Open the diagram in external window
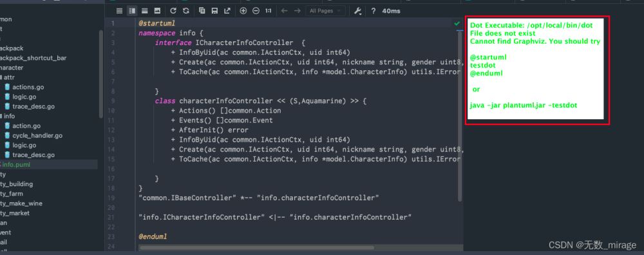 227,11
